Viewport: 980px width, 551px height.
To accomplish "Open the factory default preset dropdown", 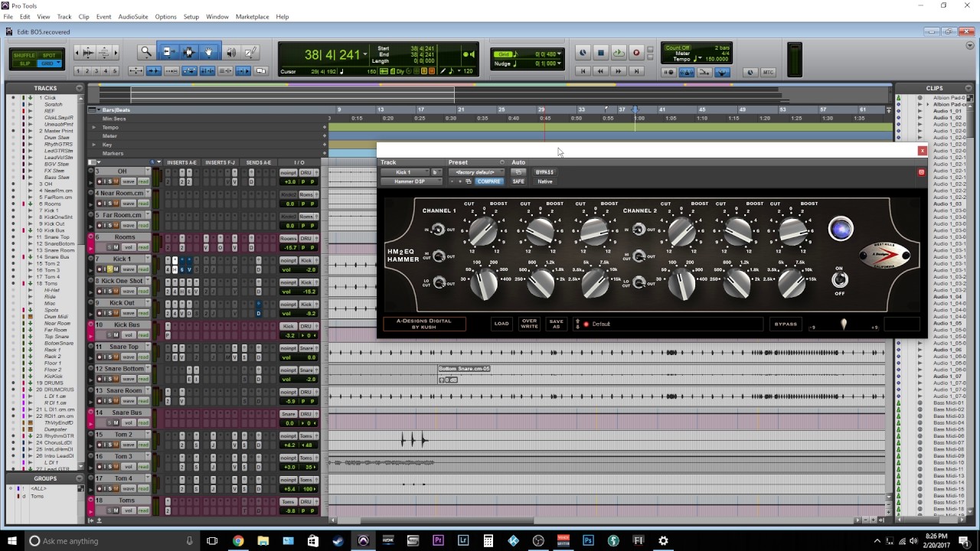I will coord(475,172).
